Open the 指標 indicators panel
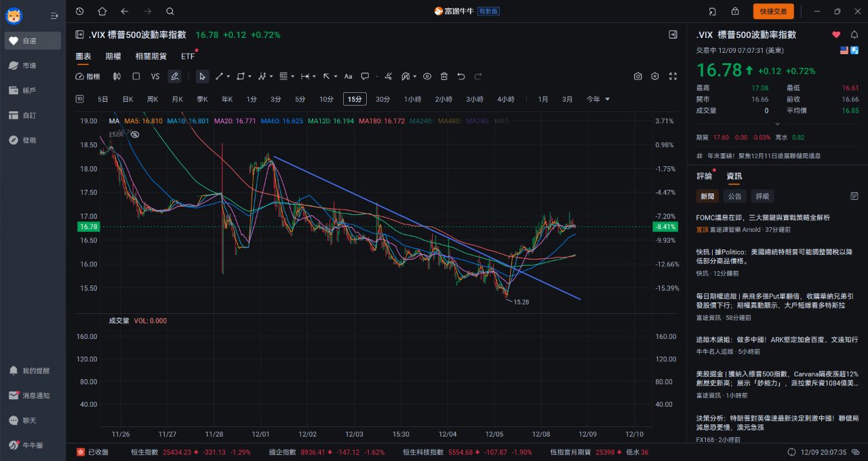The width and height of the screenshot is (868, 461). point(87,77)
